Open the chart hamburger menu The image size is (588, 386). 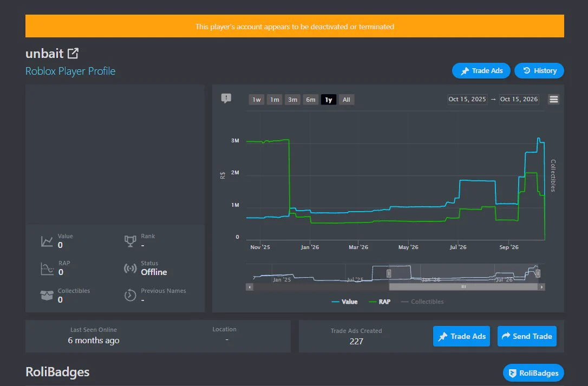pyautogui.click(x=553, y=100)
